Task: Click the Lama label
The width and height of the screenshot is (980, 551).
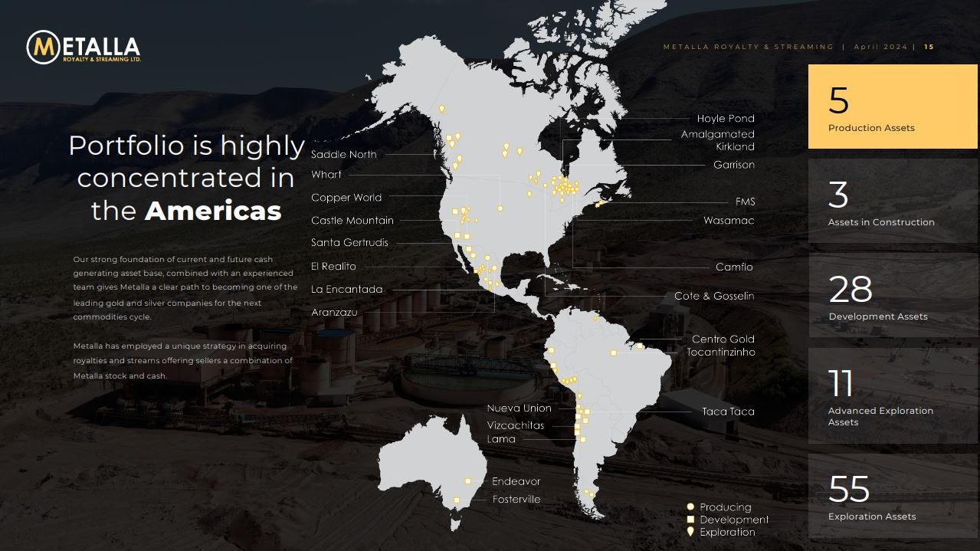Action: 501,439
